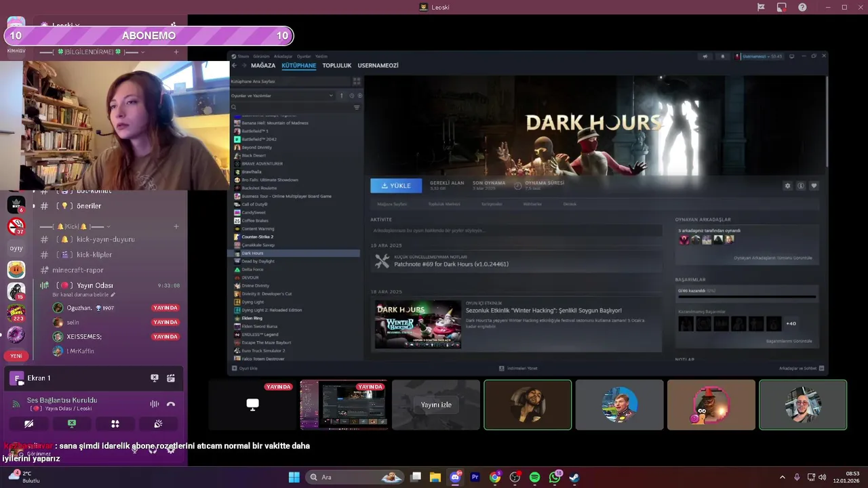Open Dark Hours info icon
868x488 pixels.
pos(801,186)
